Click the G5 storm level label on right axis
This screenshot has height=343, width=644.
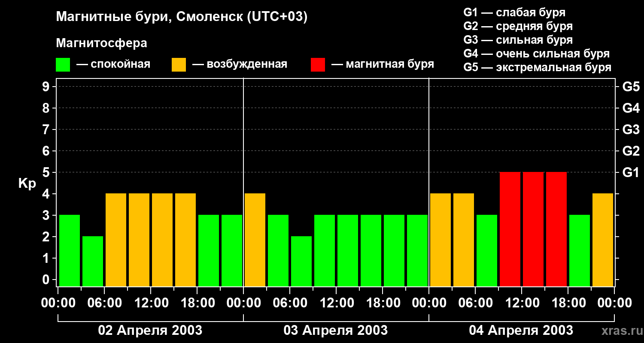pos(631,87)
